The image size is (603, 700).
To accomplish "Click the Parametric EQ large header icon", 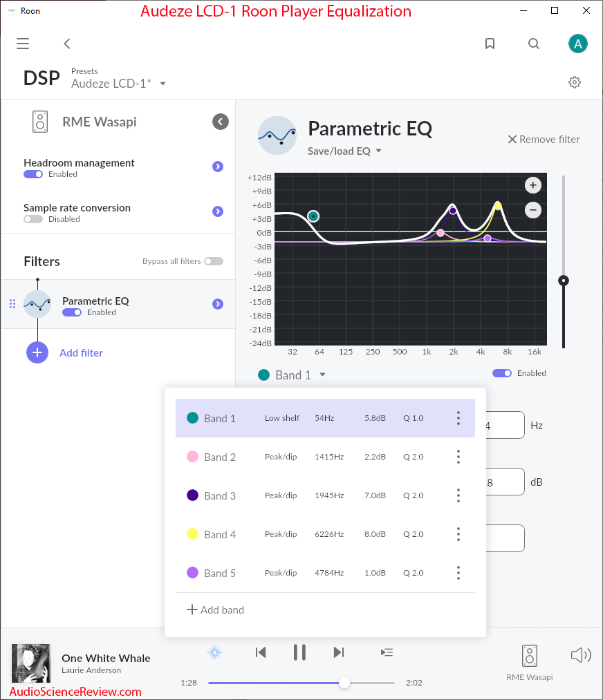I will click(277, 135).
